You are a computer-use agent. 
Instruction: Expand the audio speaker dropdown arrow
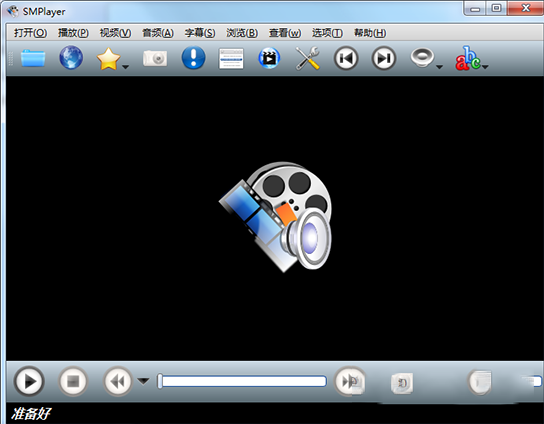[x=439, y=67]
